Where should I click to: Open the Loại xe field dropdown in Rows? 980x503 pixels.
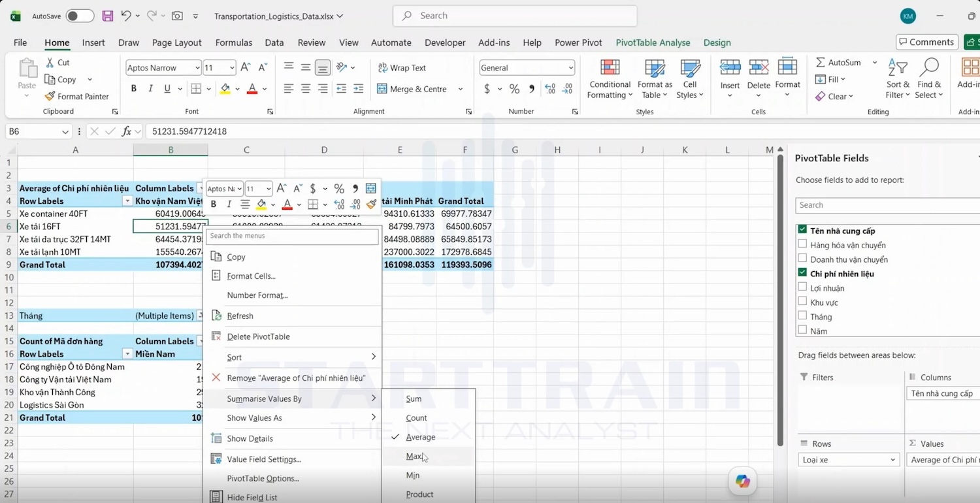(x=893, y=460)
